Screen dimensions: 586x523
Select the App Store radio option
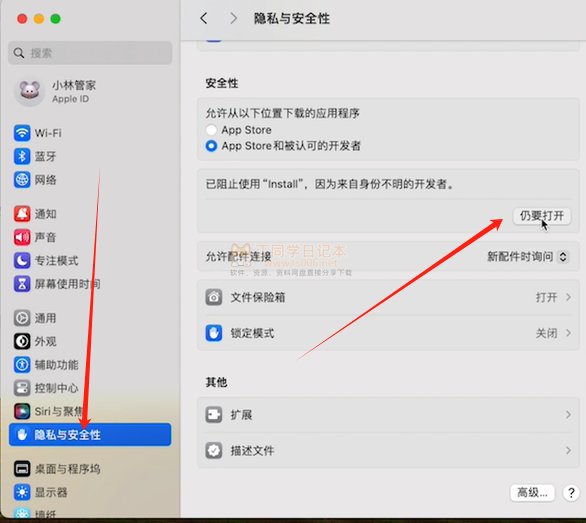coord(211,130)
